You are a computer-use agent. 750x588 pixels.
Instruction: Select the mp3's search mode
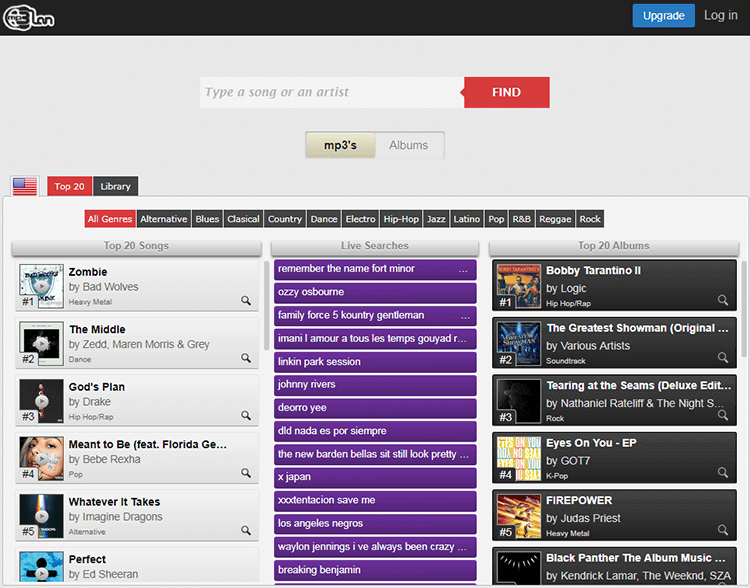click(340, 145)
